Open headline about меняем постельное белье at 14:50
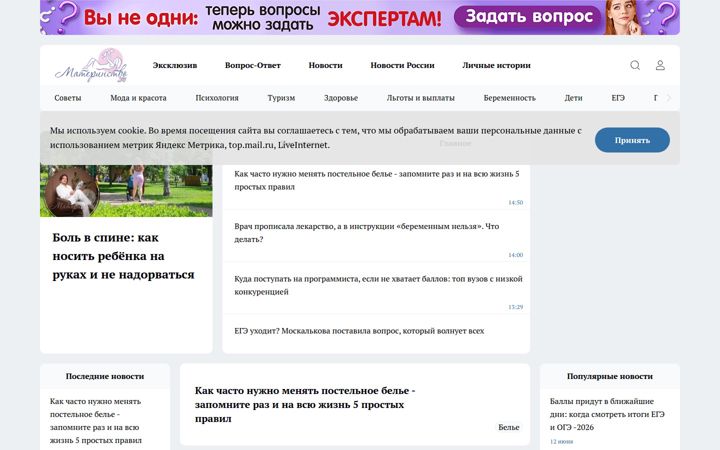 (377, 180)
